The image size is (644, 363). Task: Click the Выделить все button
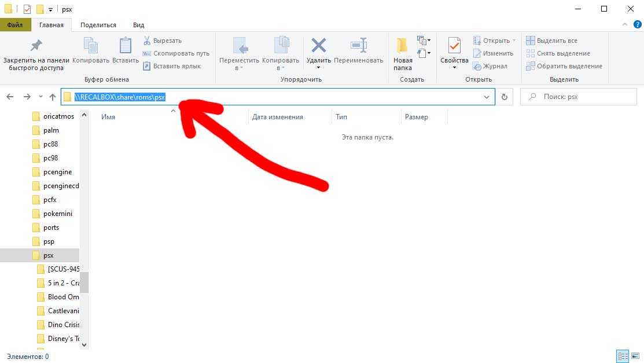551,41
